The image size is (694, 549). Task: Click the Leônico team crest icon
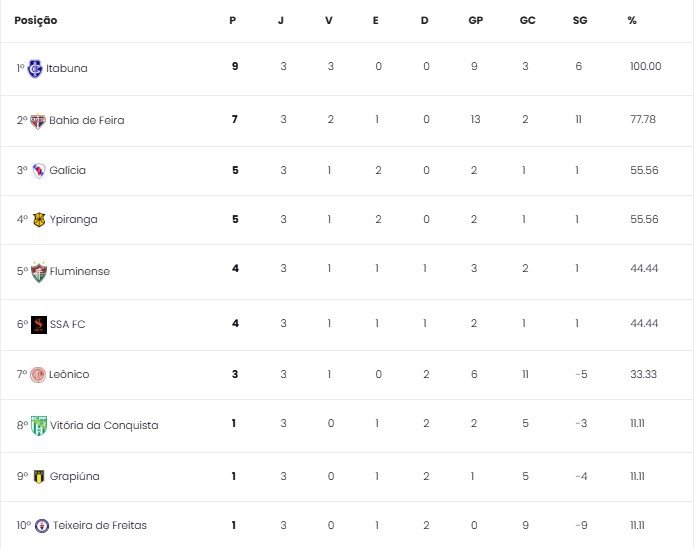click(x=39, y=374)
